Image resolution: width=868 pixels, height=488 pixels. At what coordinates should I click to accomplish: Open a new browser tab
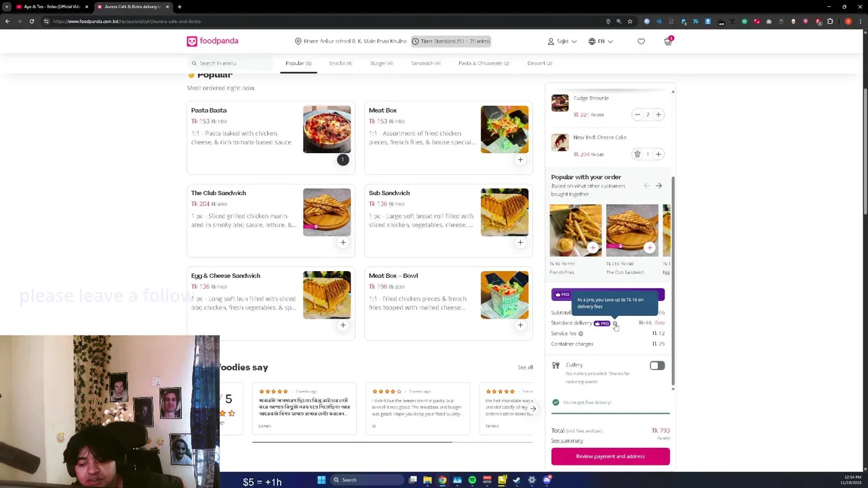coord(179,7)
